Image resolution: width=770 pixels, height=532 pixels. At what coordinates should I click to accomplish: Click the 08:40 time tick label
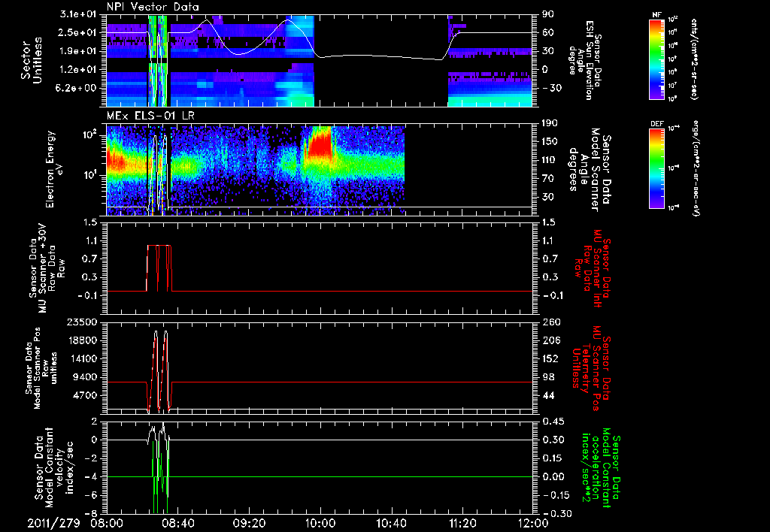pos(177,523)
